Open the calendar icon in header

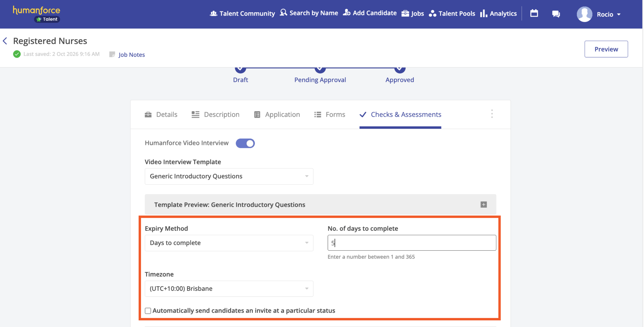tap(534, 13)
